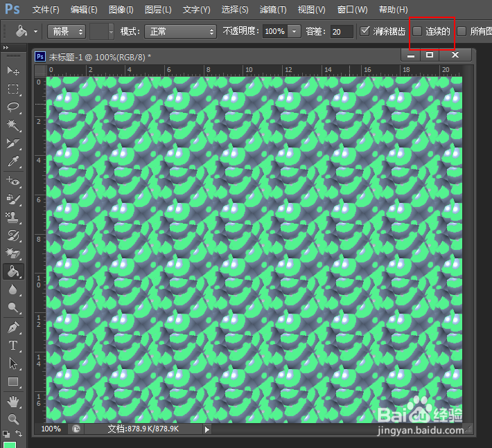Select the Eyedropper tool
The height and width of the screenshot is (448, 492).
[13, 161]
